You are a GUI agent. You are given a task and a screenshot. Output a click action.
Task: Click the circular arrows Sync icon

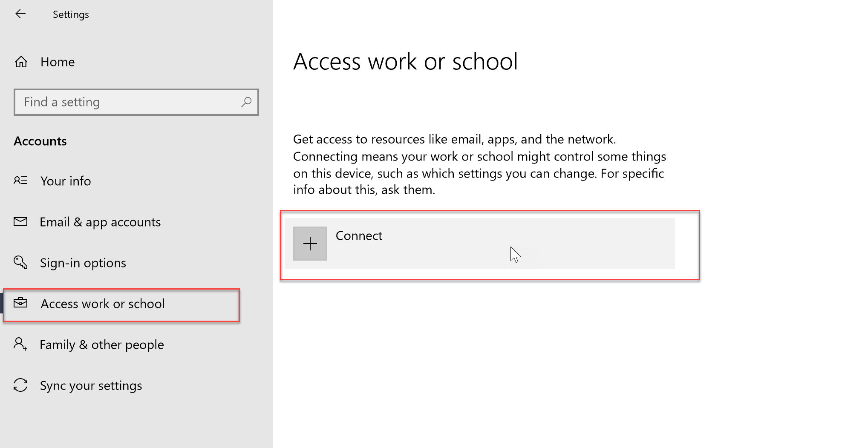[x=20, y=385]
